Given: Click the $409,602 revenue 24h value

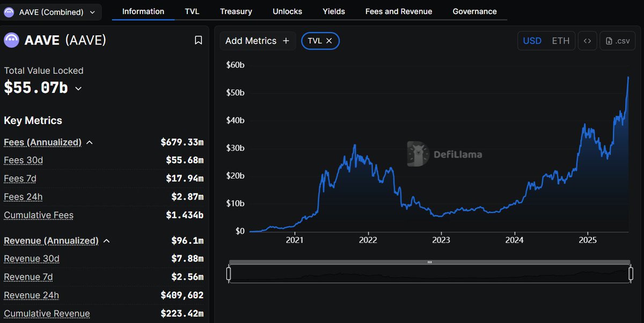Looking at the screenshot, I should coord(182,295).
